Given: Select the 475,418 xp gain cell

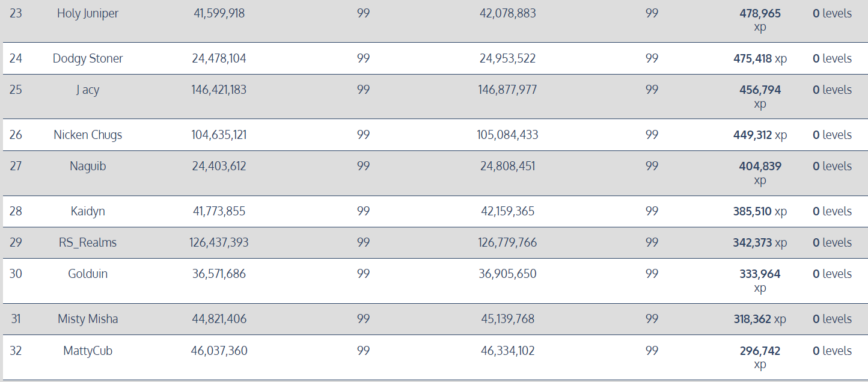Looking at the screenshot, I should 760,58.
